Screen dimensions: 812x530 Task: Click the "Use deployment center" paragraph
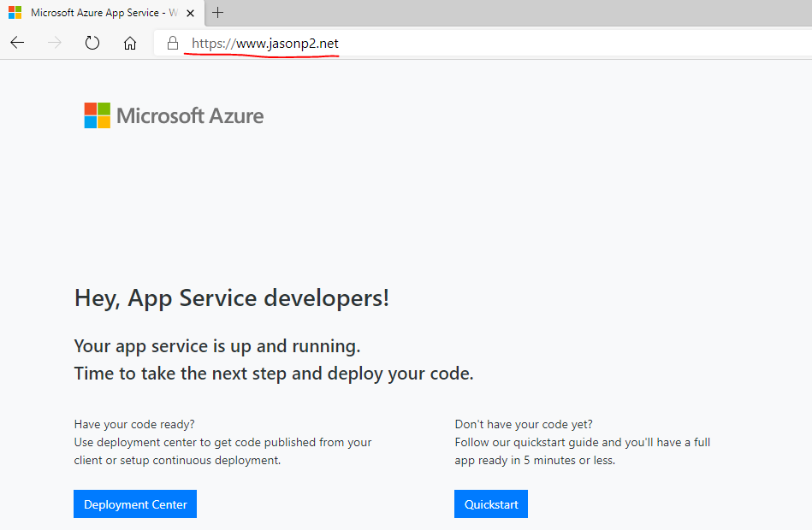(222, 451)
